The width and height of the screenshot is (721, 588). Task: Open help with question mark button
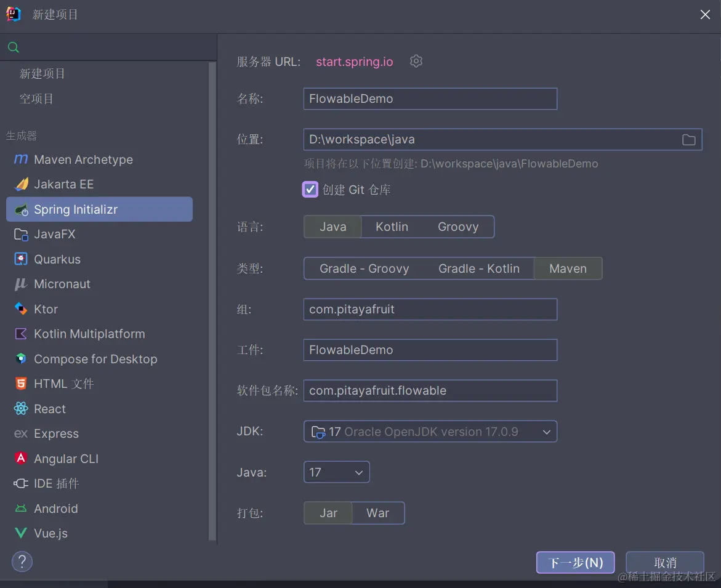click(22, 562)
